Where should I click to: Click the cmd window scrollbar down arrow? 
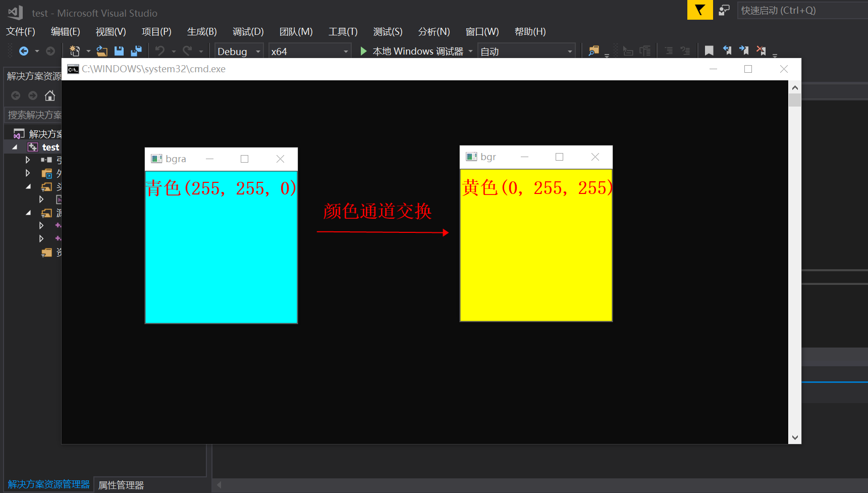795,437
